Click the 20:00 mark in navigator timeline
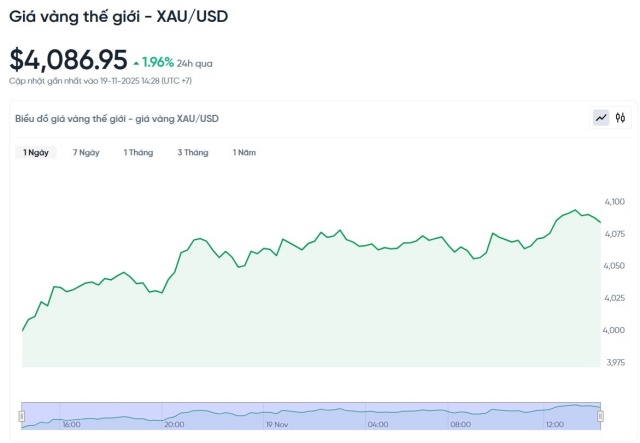The image size is (640, 443). [x=174, y=424]
